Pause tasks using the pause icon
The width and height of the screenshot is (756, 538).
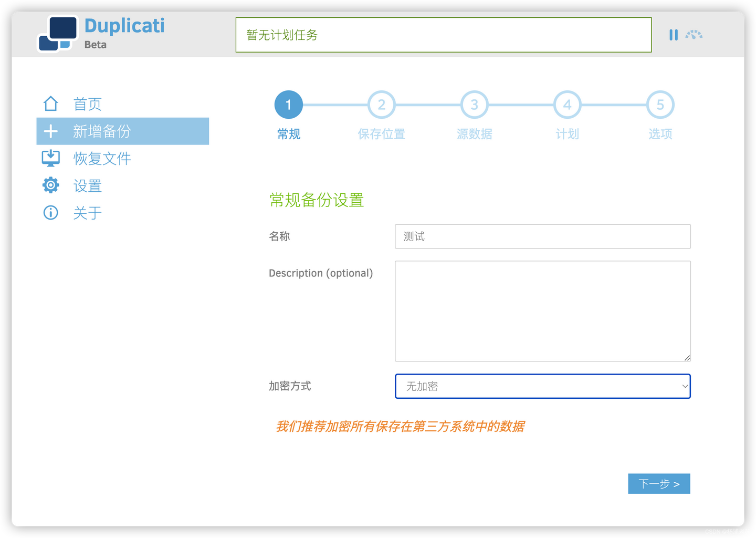(x=674, y=34)
